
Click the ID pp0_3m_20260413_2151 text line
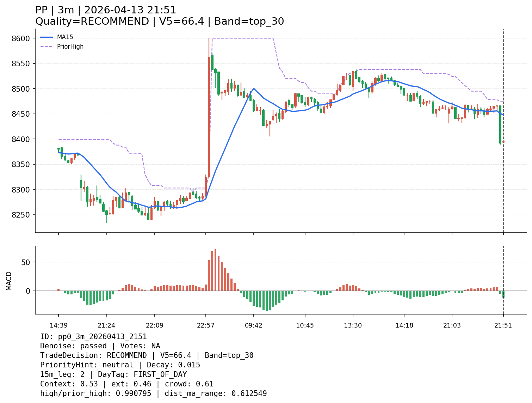(93, 337)
